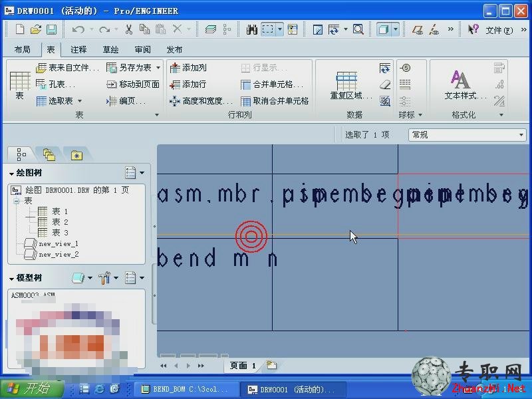Expand the 另存为表 dropdown arrow
This screenshot has width=532, height=399.
(158, 68)
